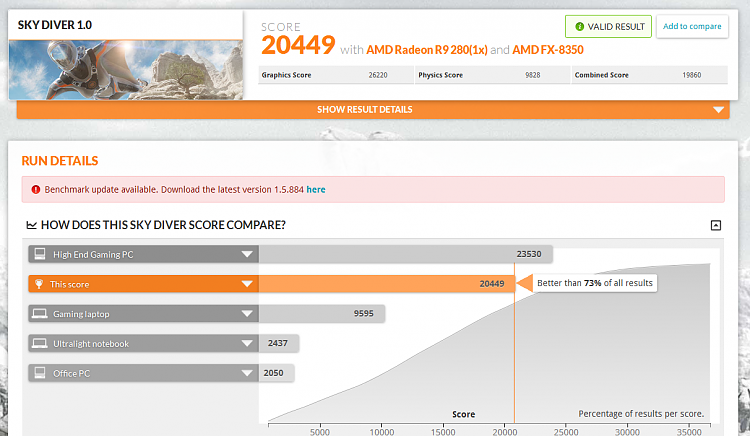Click the Better than 73% of all results tooltip
This screenshot has height=436, width=750.
click(595, 283)
